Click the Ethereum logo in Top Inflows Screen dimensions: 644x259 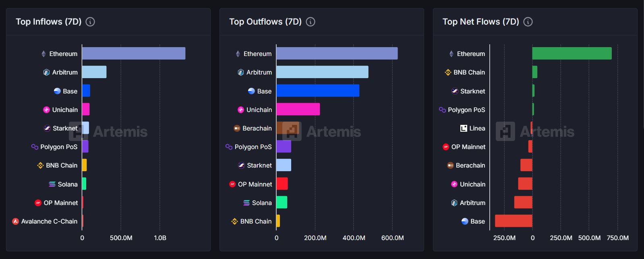43,54
